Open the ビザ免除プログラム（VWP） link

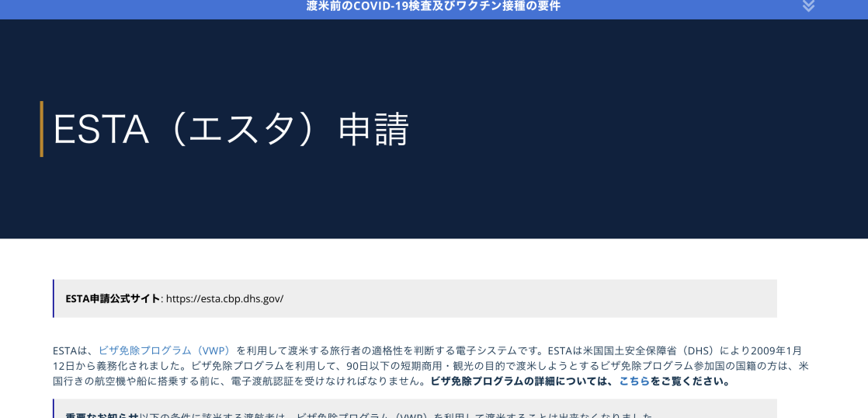coord(165,350)
